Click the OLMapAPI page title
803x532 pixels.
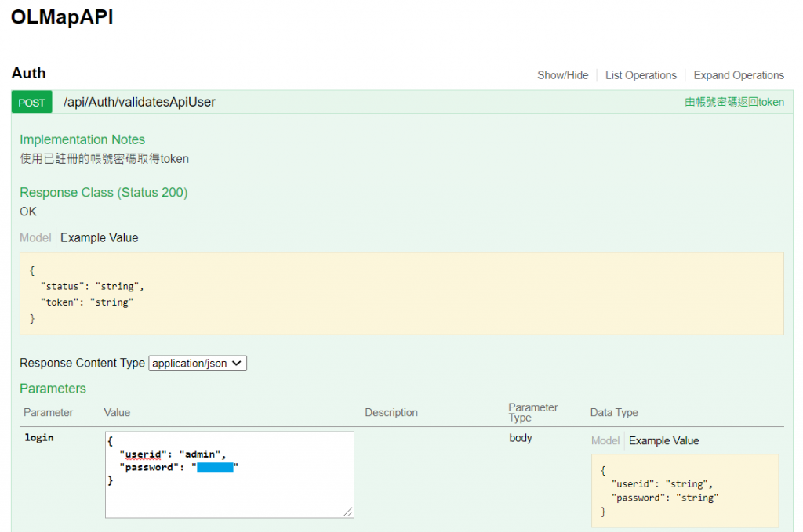63,18
